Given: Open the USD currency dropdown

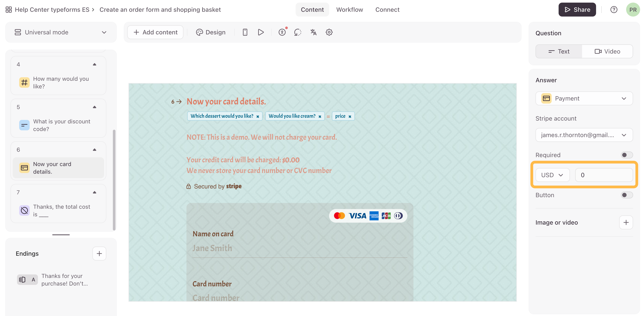Looking at the screenshot, I should pos(552,175).
